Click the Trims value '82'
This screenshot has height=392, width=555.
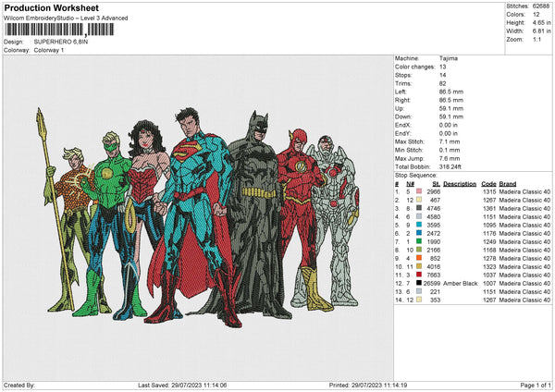(443, 83)
